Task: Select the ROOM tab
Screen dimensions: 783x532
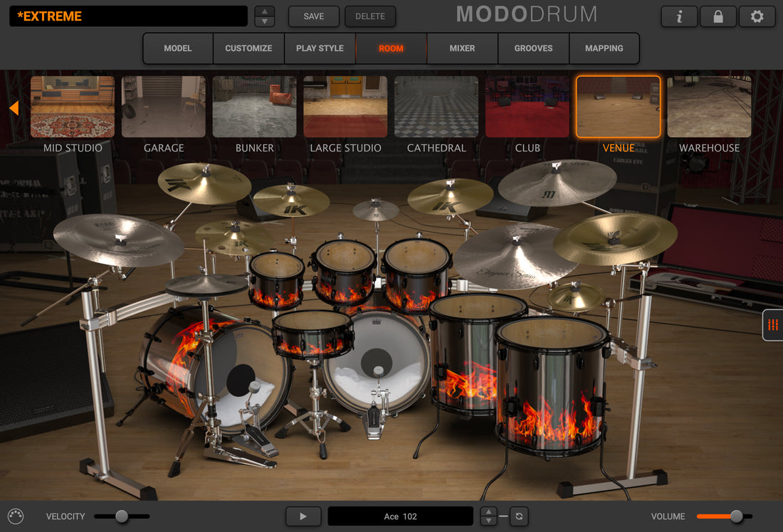Action: coord(391,48)
